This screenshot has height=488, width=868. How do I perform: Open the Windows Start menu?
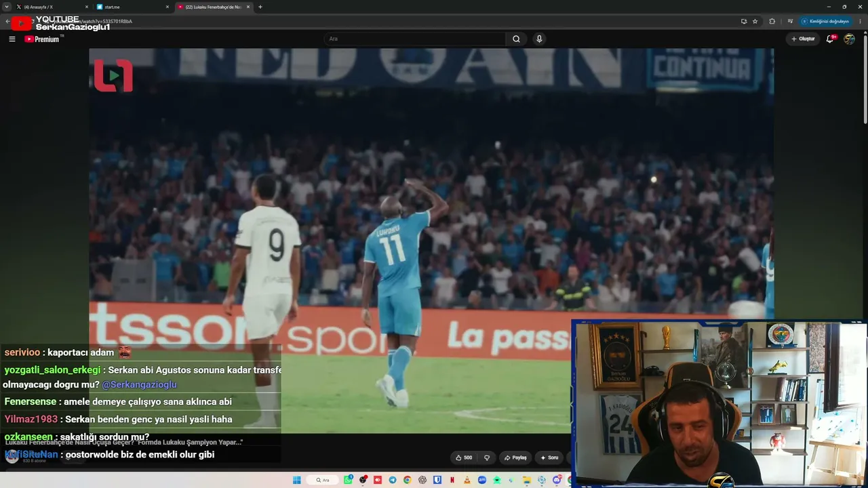coord(296,480)
